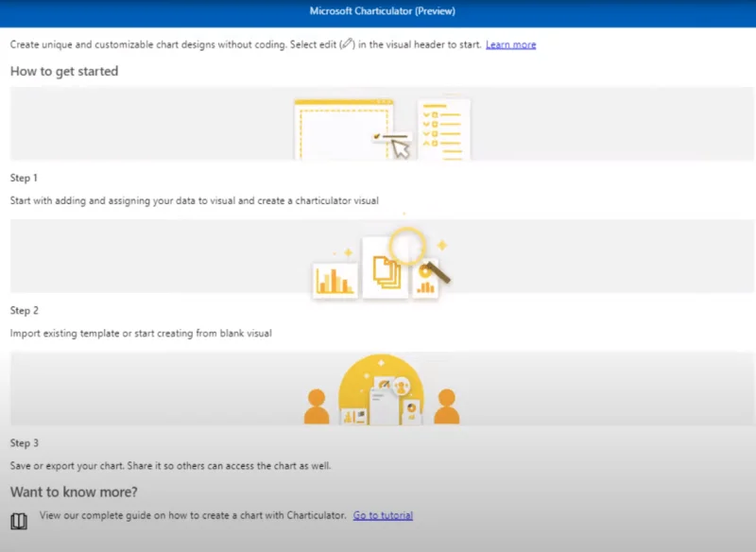This screenshot has height=552, width=756.
Task: Follow the Go to tutorial link
Action: (383, 515)
